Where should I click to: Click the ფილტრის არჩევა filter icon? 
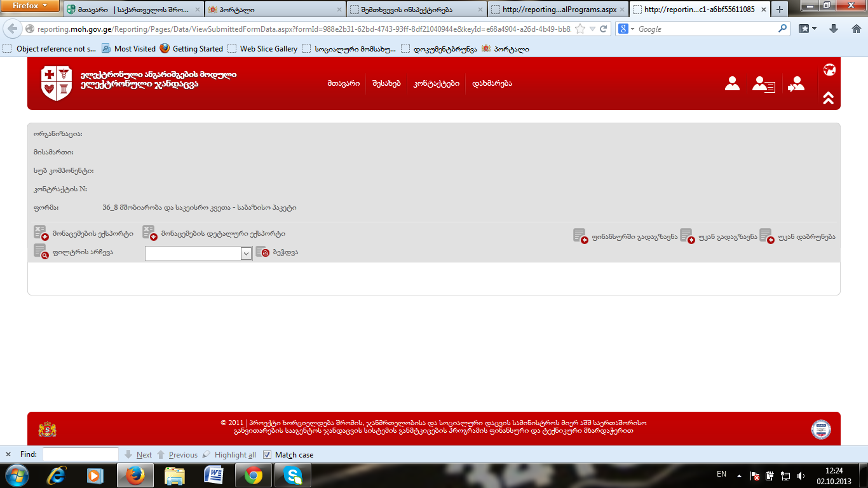(41, 252)
